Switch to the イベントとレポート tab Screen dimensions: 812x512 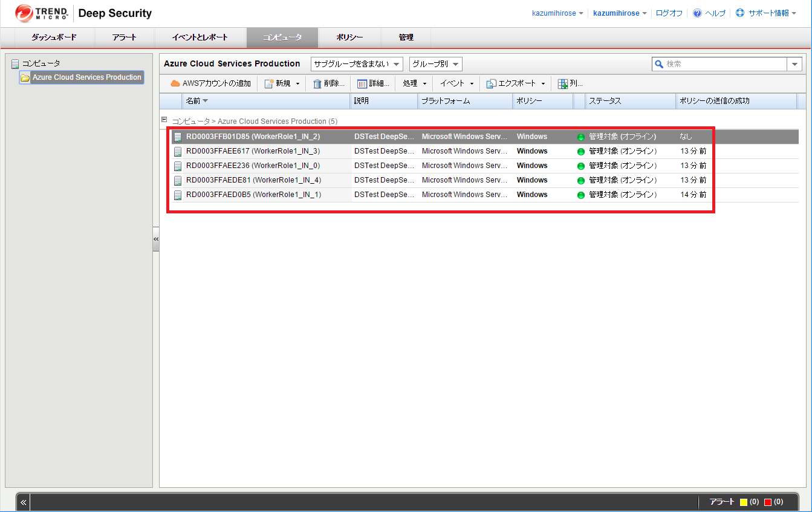(200, 37)
